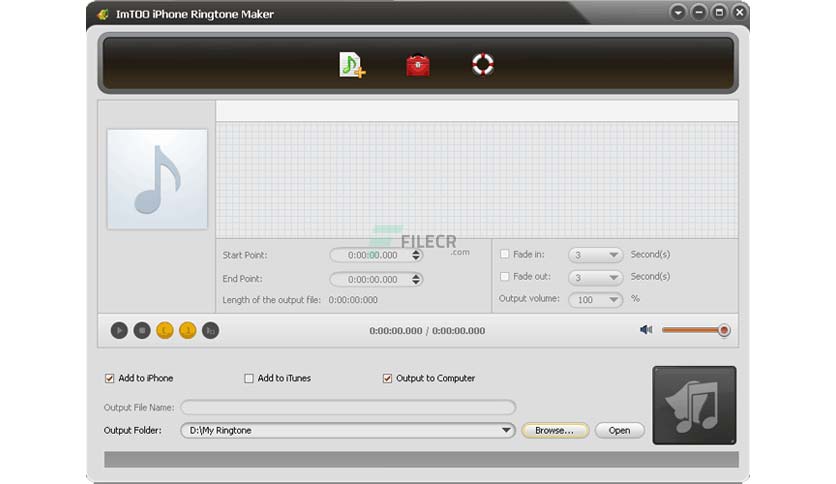This screenshot has width=836, height=484.
Task: Mute audio with the speaker icon
Action: pos(646,330)
